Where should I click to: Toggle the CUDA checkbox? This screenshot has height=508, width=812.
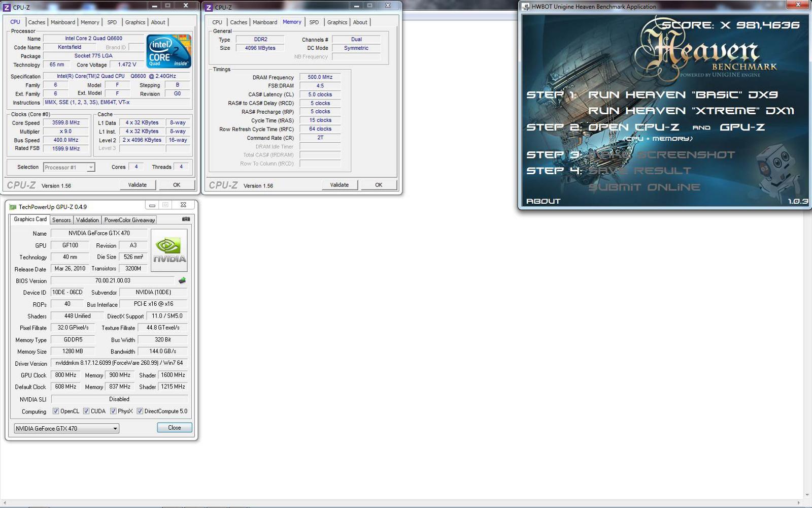click(86, 411)
